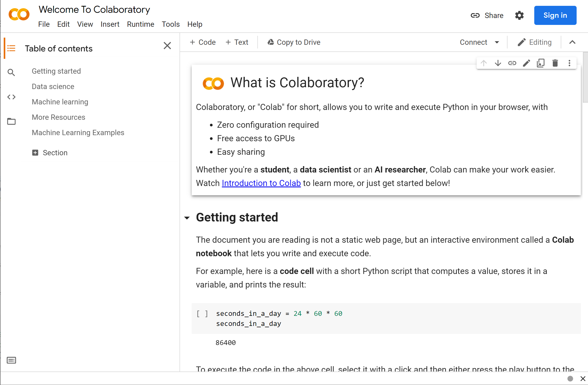Screen dimensions: 588x385
Task: Click the Share button label
Action: click(494, 15)
